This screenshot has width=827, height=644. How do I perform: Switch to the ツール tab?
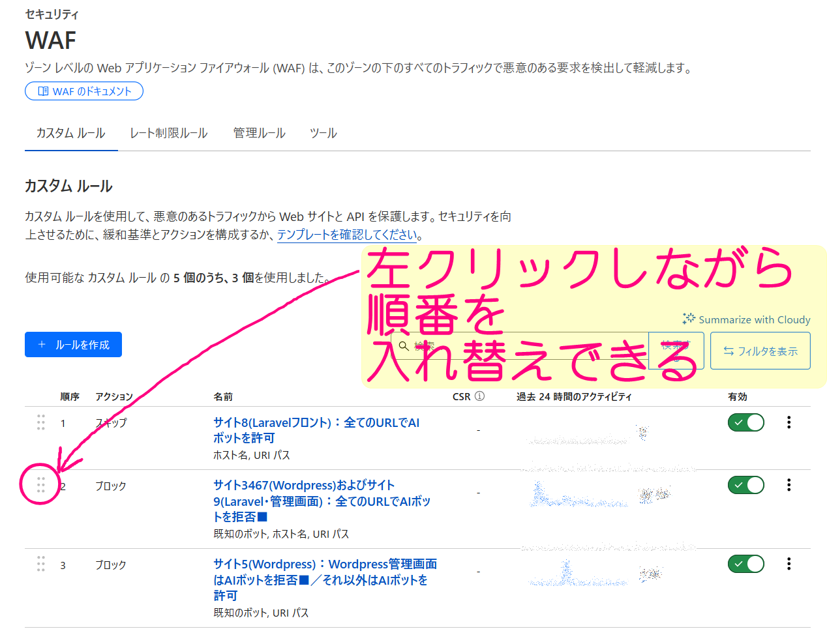pyautogui.click(x=323, y=133)
